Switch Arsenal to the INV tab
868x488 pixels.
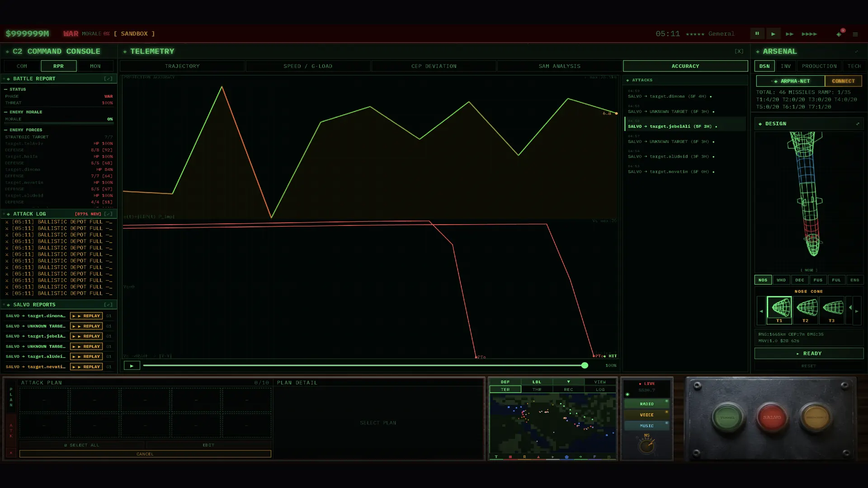pos(786,66)
